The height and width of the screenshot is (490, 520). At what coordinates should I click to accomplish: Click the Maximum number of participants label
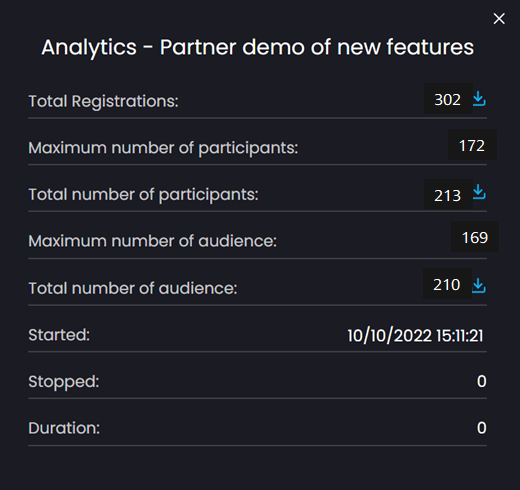(x=163, y=148)
